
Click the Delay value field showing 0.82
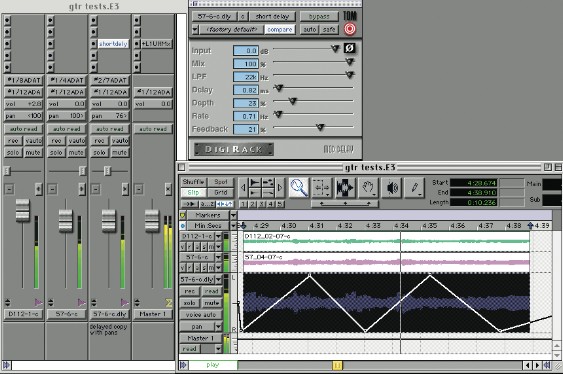[246, 90]
